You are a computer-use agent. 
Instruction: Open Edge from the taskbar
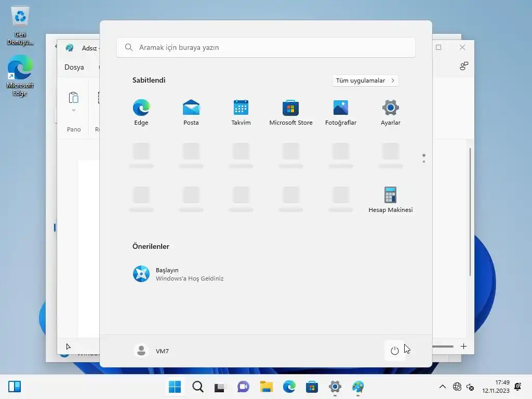[289, 387]
